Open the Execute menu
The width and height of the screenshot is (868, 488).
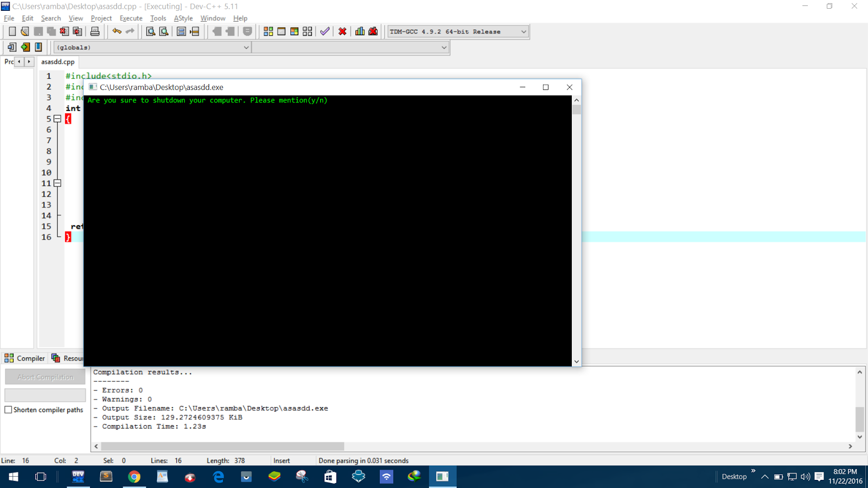pos(131,18)
